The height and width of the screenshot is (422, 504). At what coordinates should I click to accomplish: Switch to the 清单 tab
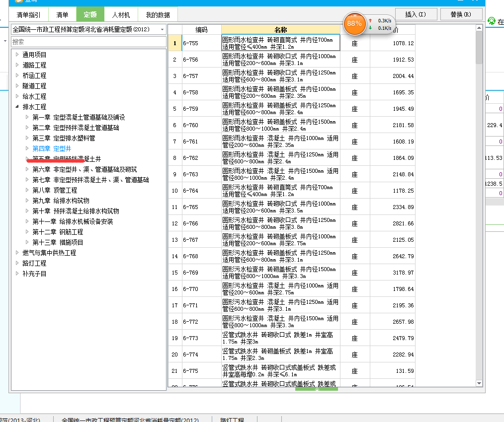62,15
